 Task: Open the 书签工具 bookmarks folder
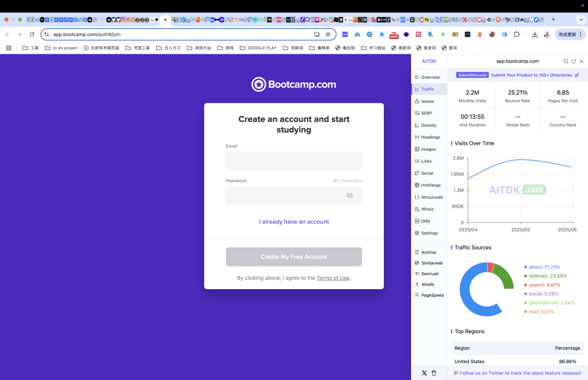(138, 48)
